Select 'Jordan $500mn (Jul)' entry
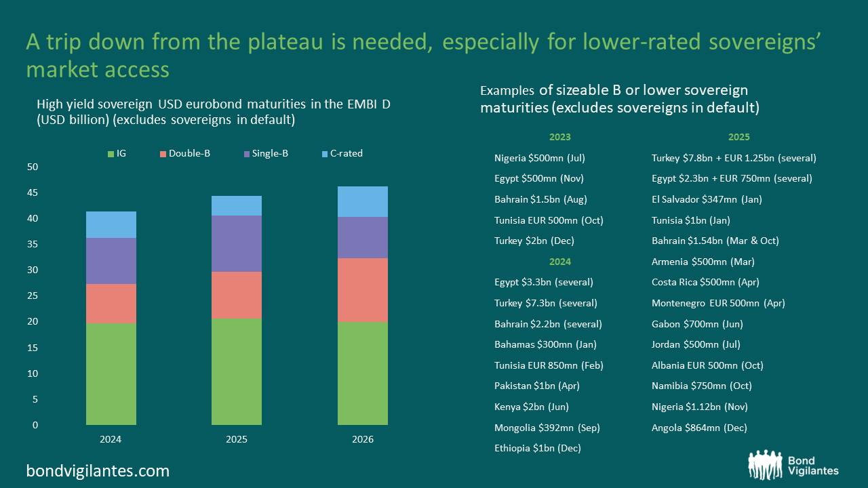This screenshot has width=868, height=488. click(696, 344)
